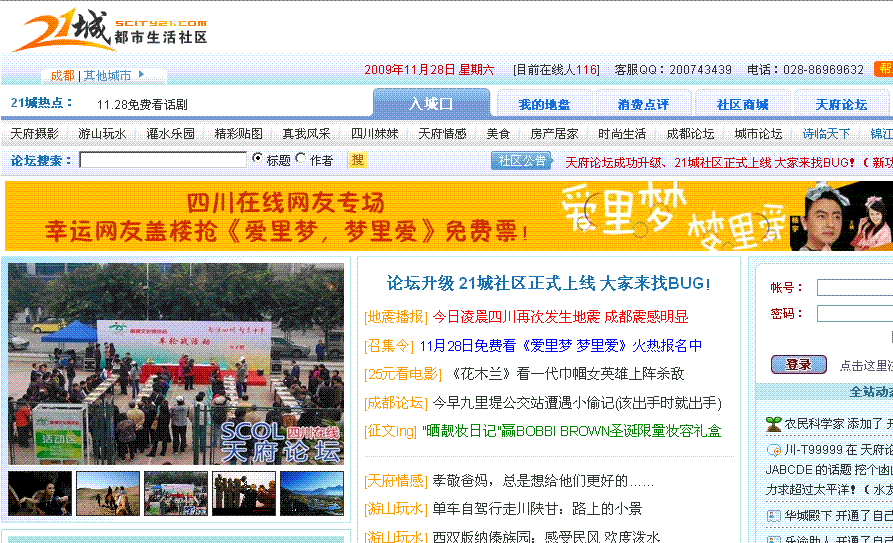Open the 天府情感 nav section

click(x=442, y=134)
